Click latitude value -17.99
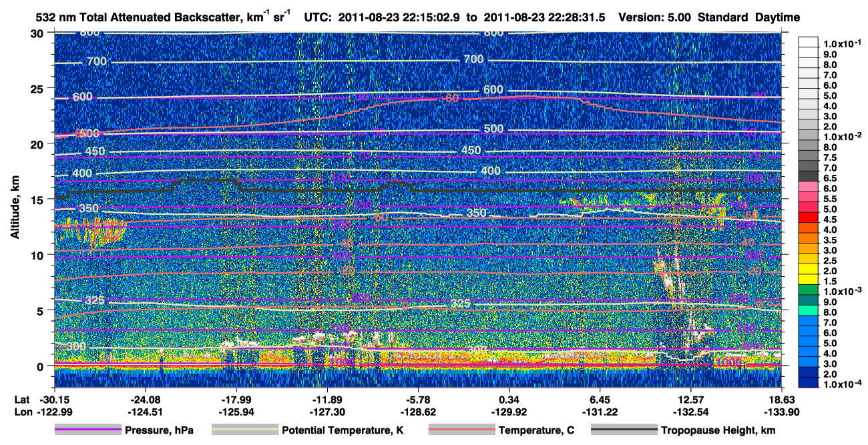Image resolution: width=868 pixels, height=445 pixels. point(236,400)
